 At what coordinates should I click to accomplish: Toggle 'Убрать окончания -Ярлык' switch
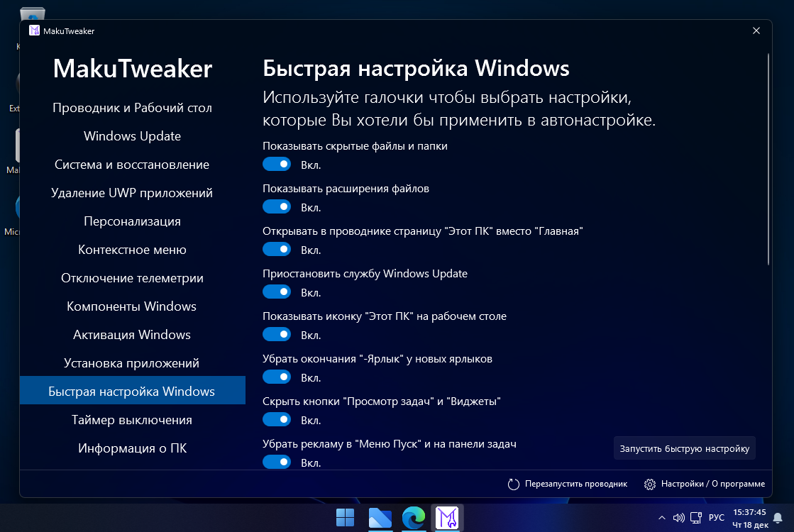277,377
